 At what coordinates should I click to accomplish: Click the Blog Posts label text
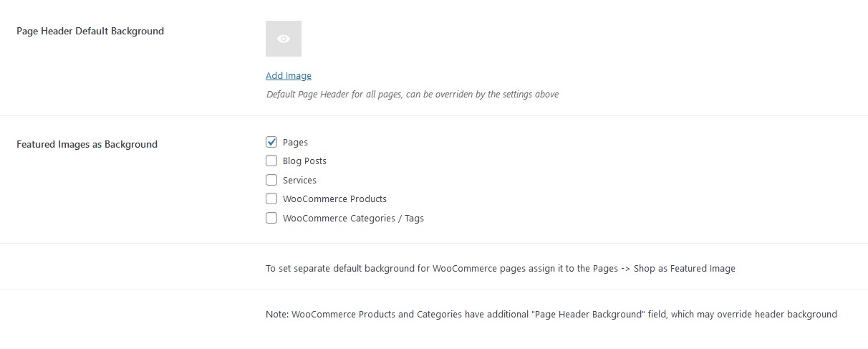coord(304,161)
